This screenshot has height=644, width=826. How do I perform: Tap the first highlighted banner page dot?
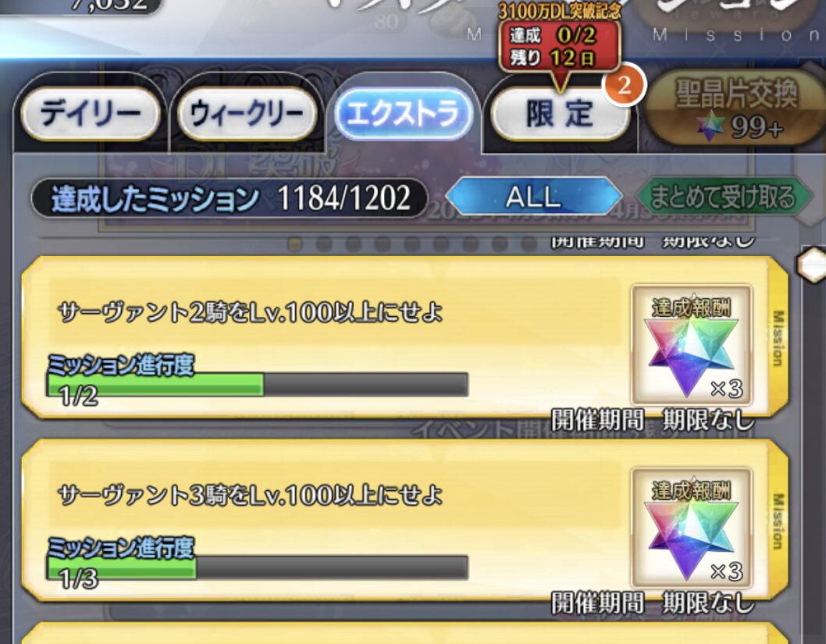[x=295, y=244]
